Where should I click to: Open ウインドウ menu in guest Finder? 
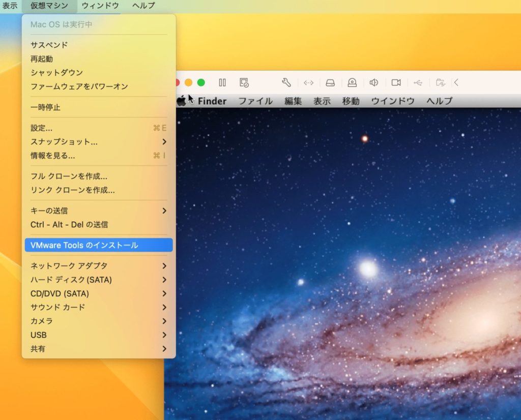[393, 101]
